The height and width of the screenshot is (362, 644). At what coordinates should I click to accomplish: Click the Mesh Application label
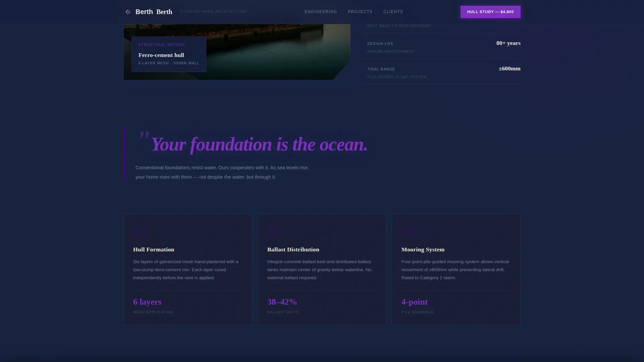pyautogui.click(x=153, y=312)
